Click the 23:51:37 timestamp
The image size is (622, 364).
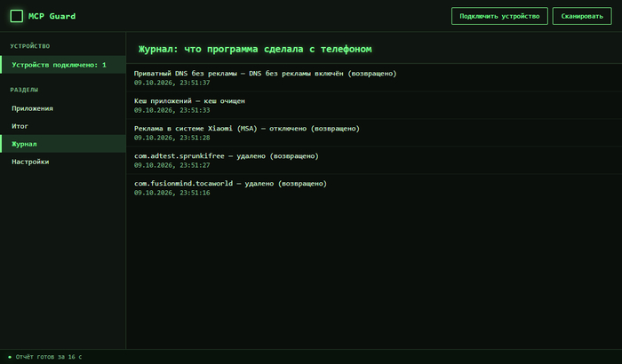tap(195, 83)
